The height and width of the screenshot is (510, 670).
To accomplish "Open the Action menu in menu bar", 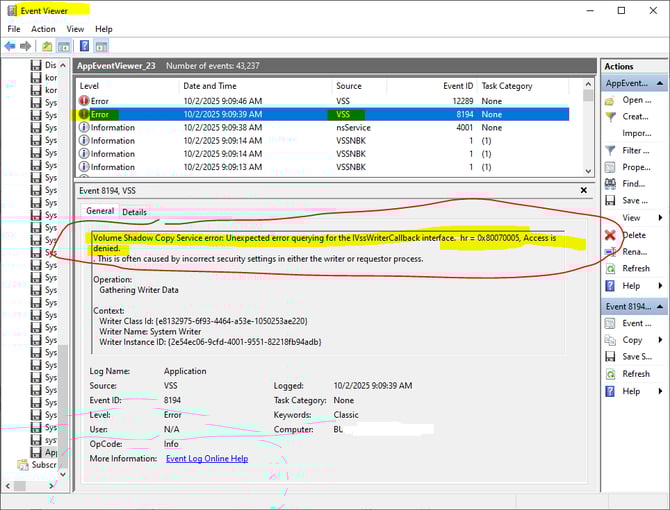I will pos(43,29).
